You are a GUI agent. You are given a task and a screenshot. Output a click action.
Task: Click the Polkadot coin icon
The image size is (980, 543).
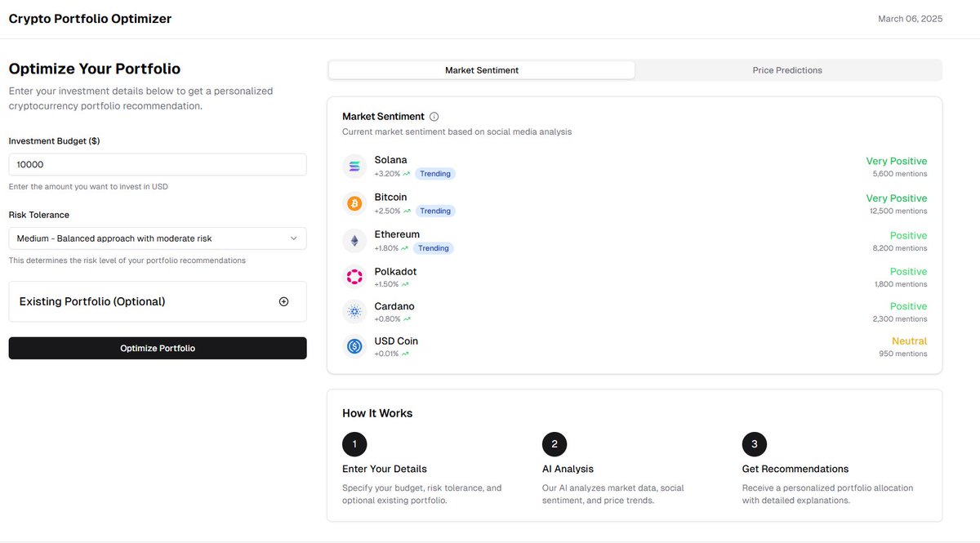point(354,278)
